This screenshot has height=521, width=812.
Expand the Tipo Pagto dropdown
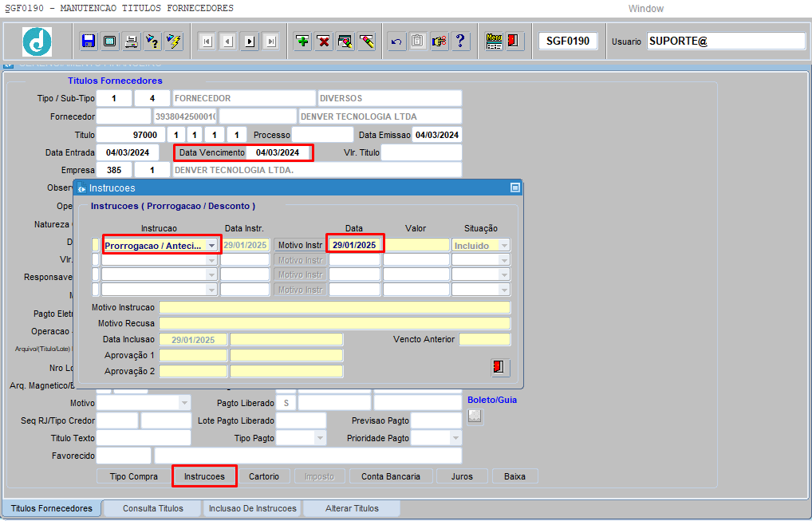(320, 438)
